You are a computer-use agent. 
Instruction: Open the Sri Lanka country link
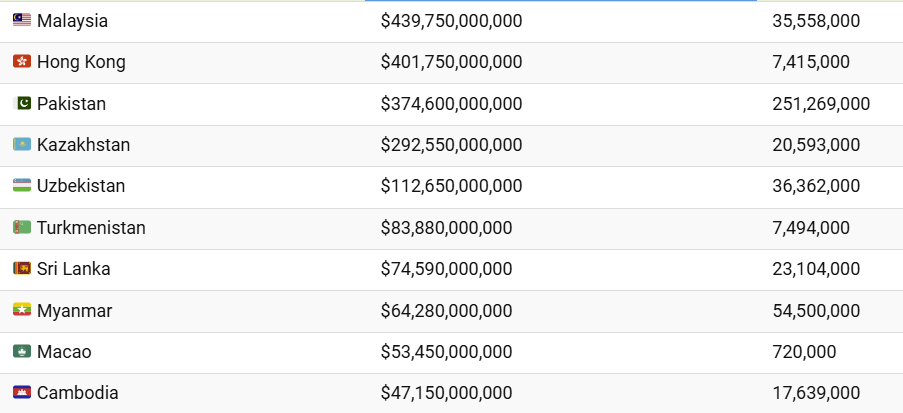click(74, 269)
